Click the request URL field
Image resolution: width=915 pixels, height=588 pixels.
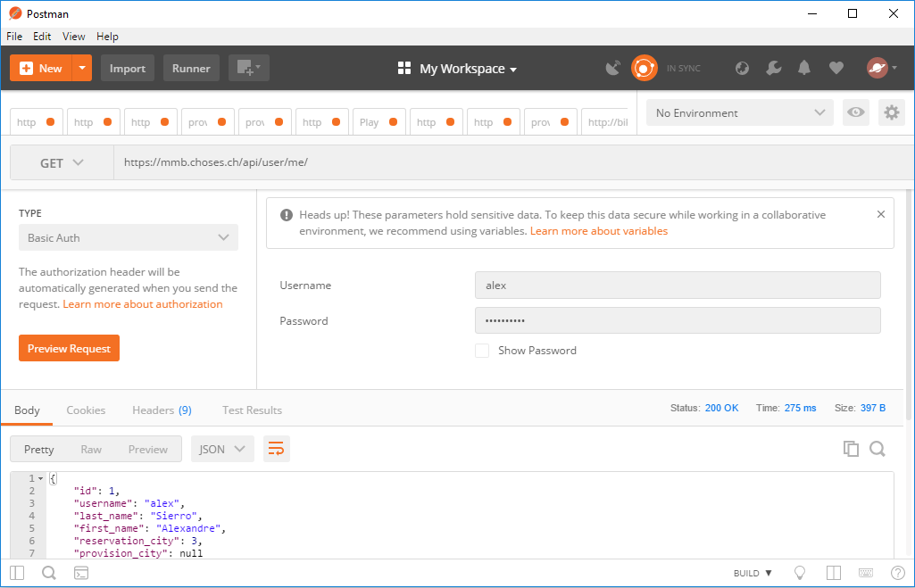513,162
